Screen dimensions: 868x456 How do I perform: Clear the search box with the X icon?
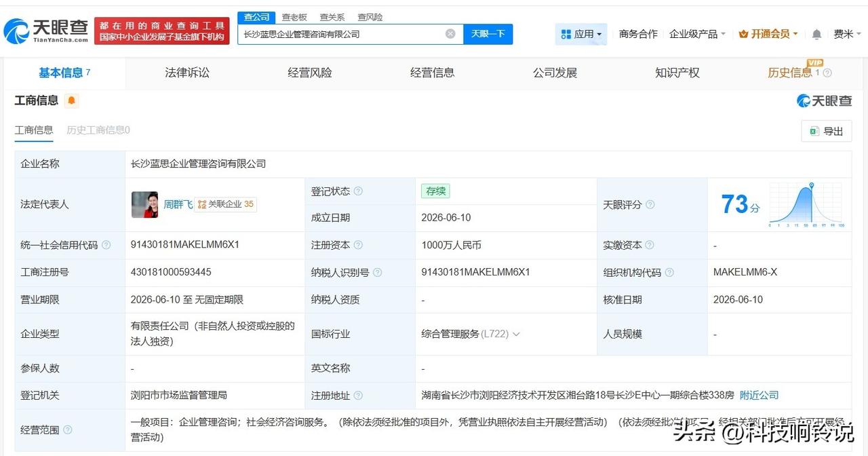pos(450,34)
